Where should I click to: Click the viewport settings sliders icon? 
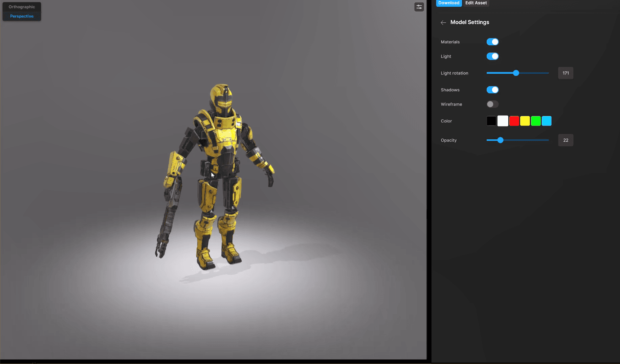(x=419, y=7)
